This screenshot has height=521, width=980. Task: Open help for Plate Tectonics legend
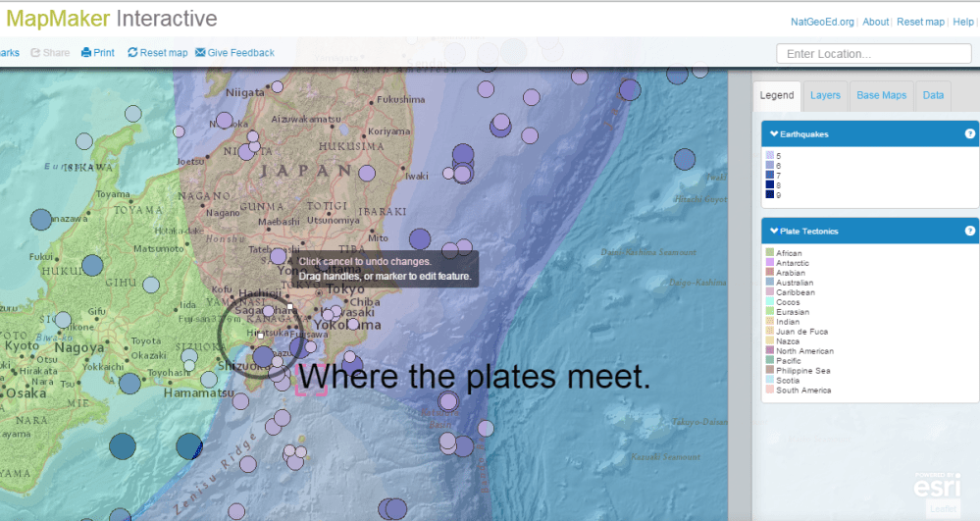tap(969, 231)
